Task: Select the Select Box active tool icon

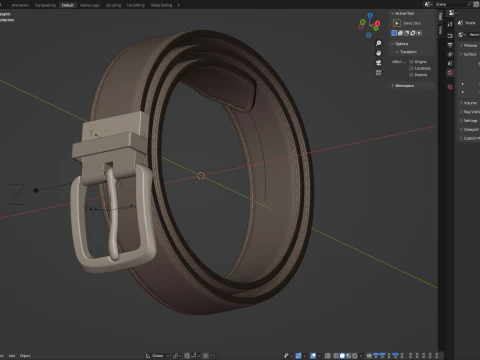Action: point(397,23)
